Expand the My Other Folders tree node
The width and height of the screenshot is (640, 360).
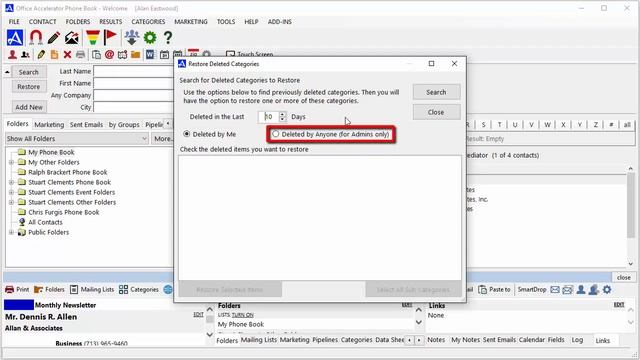[x=11, y=162]
